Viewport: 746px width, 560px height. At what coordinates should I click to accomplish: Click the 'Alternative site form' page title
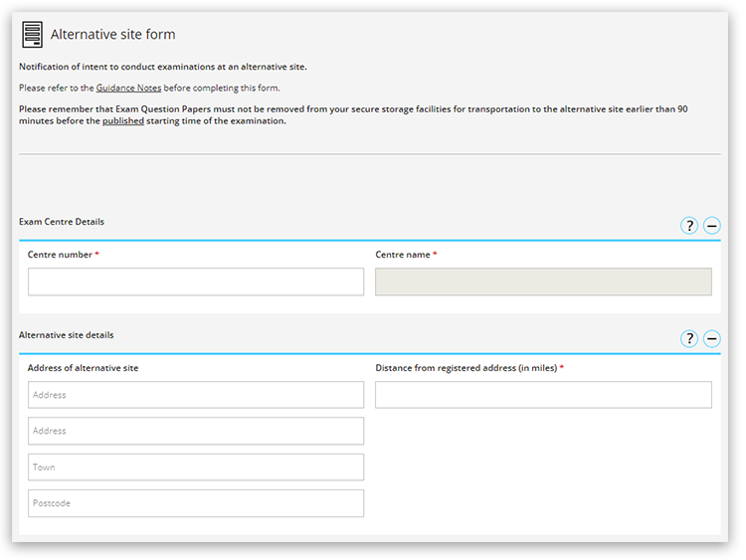point(112,35)
